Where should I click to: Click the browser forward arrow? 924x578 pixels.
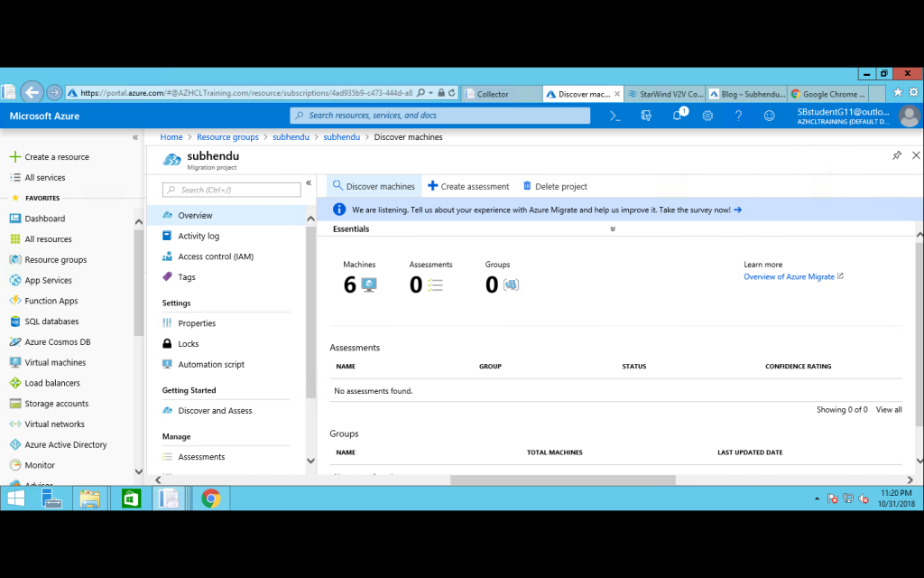point(54,93)
